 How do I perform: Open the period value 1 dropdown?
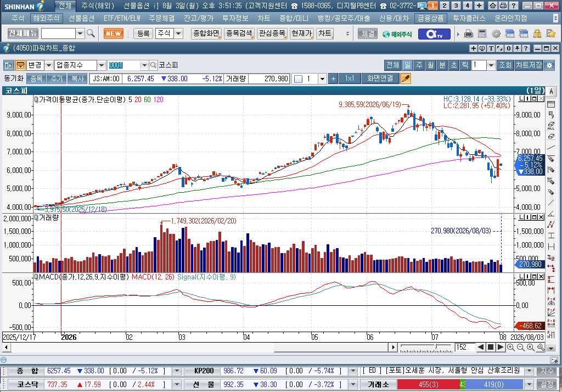pos(491,65)
